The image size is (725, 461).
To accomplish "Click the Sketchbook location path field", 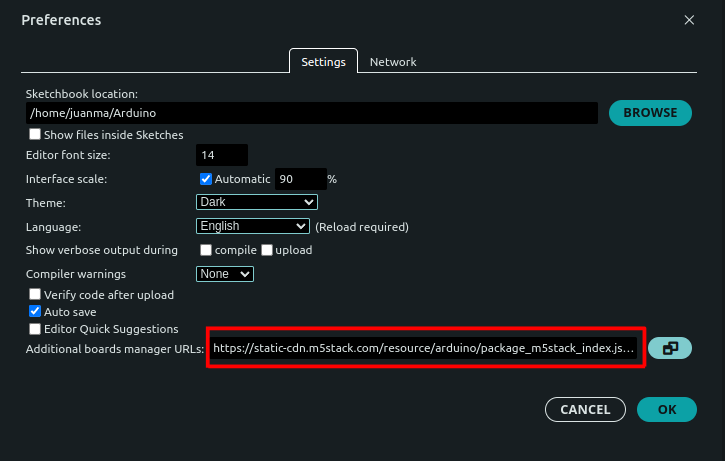I will click(311, 114).
